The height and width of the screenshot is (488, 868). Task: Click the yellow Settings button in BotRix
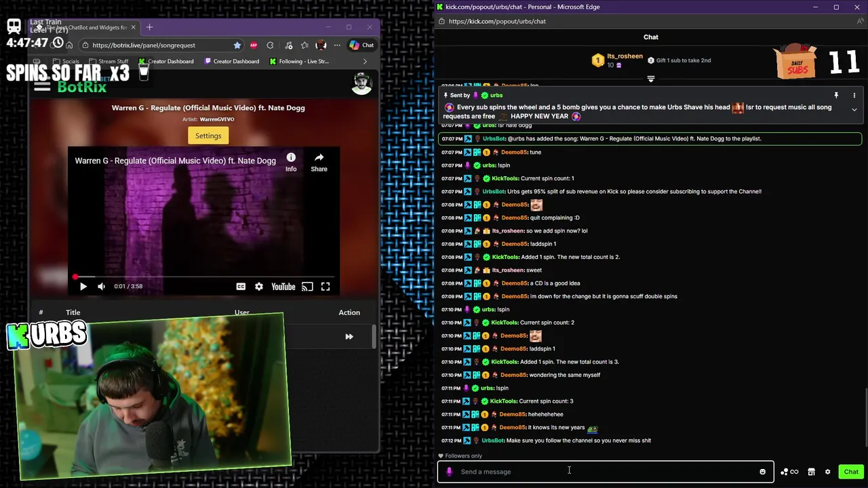point(208,136)
